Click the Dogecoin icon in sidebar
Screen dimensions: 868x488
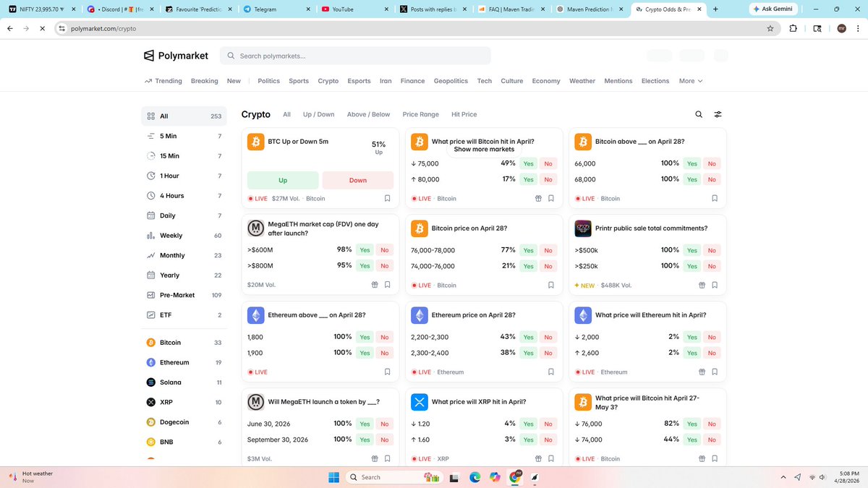[151, 422]
